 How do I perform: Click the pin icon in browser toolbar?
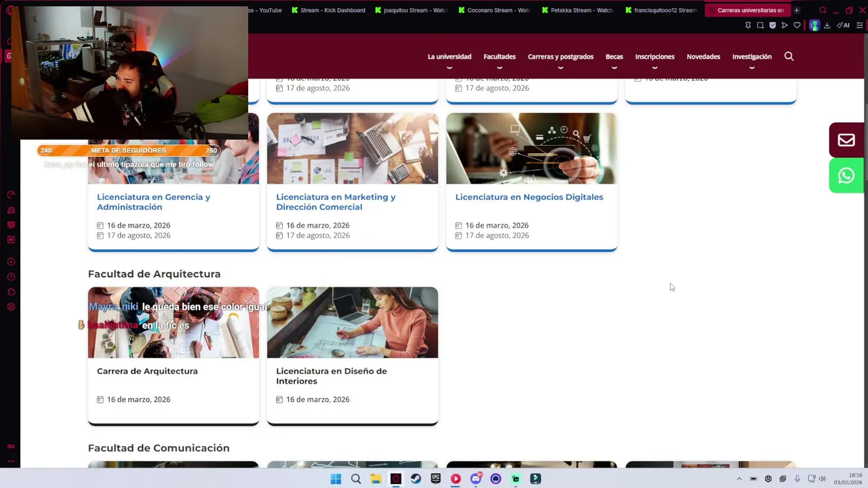click(x=748, y=25)
